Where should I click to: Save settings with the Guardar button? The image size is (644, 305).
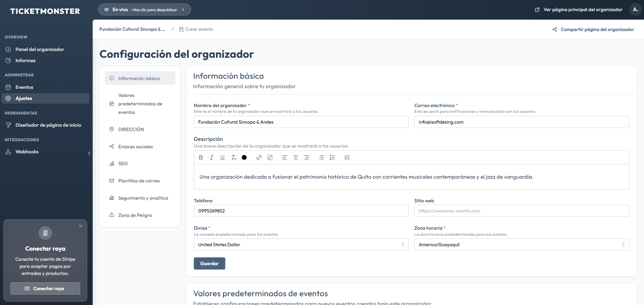[209, 263]
